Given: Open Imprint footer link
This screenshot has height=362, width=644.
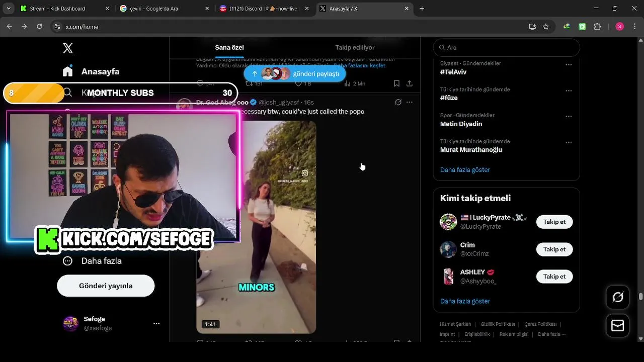Looking at the screenshot, I should point(447,334).
